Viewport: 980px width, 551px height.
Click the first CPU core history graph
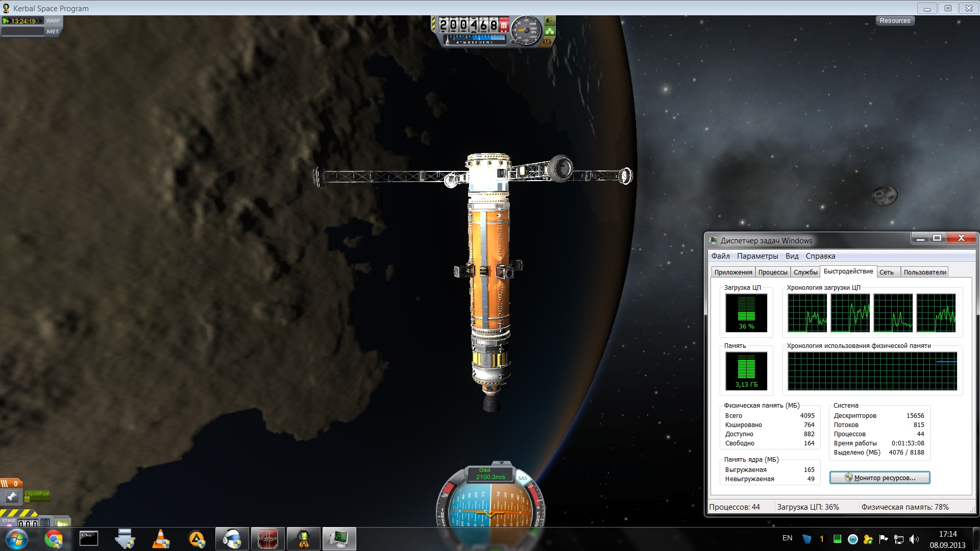(807, 313)
